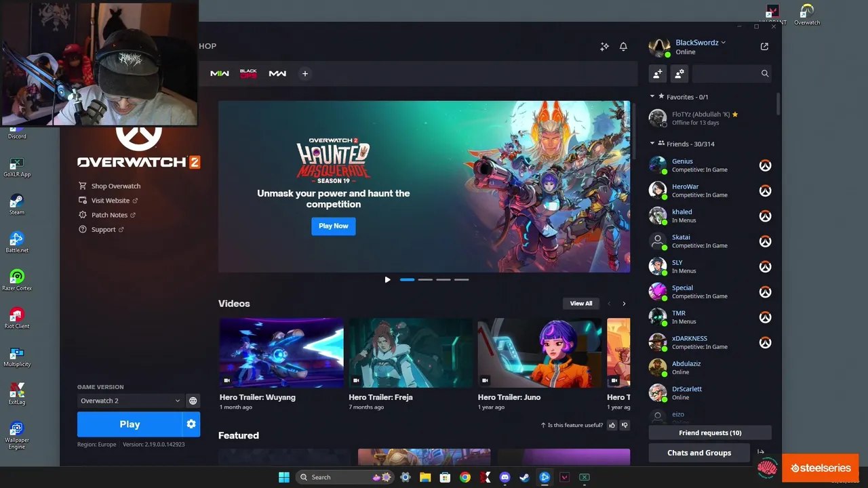This screenshot has width=868, height=488.
Task: Go to next videos page
Action: pyautogui.click(x=624, y=304)
